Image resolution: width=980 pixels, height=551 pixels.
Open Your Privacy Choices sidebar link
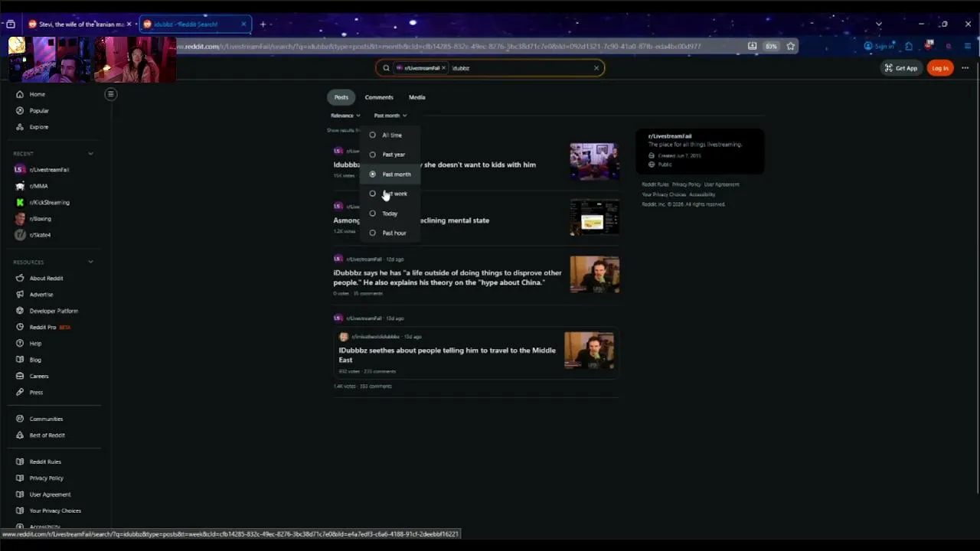point(55,510)
